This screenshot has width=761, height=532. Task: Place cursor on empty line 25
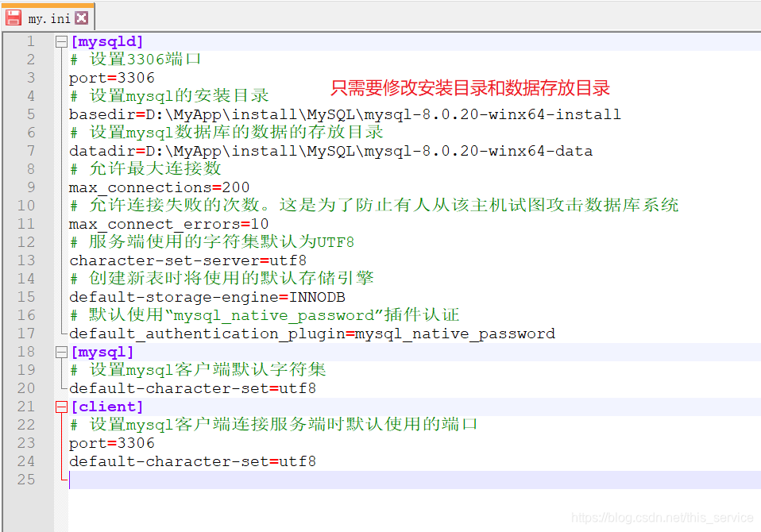point(415,480)
